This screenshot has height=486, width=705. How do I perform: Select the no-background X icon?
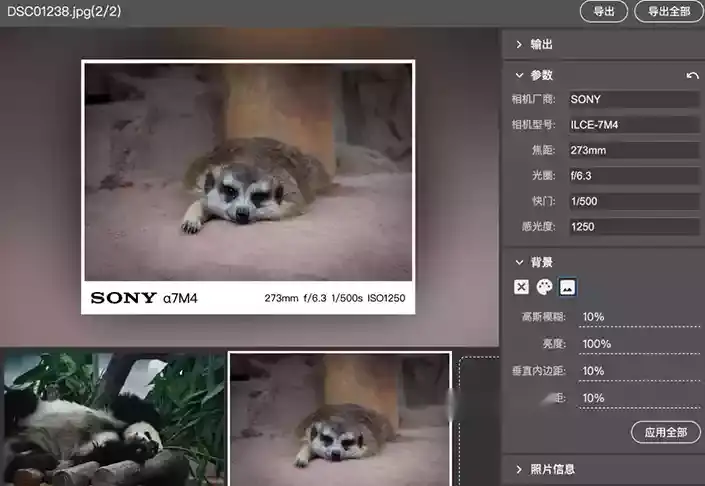click(x=521, y=287)
